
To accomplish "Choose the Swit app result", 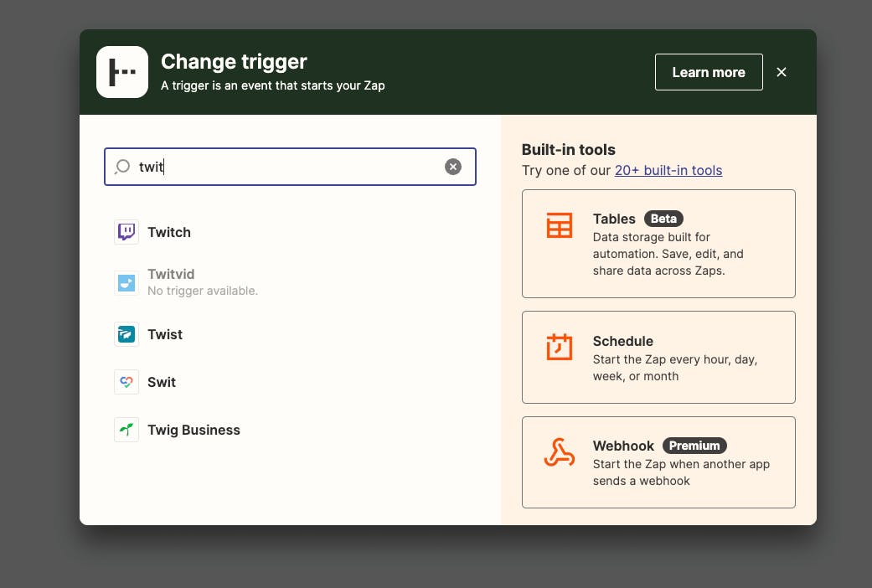I will click(x=162, y=382).
